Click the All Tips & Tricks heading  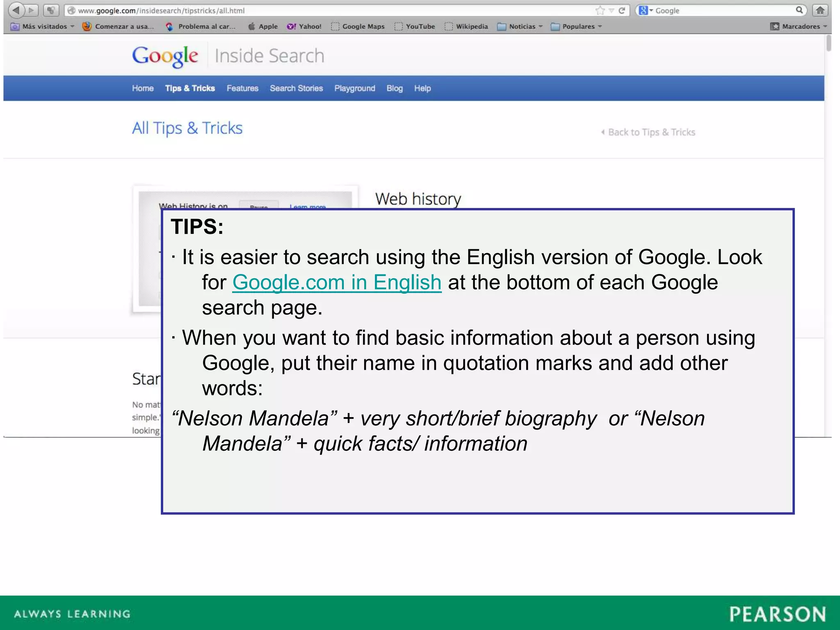(x=187, y=128)
